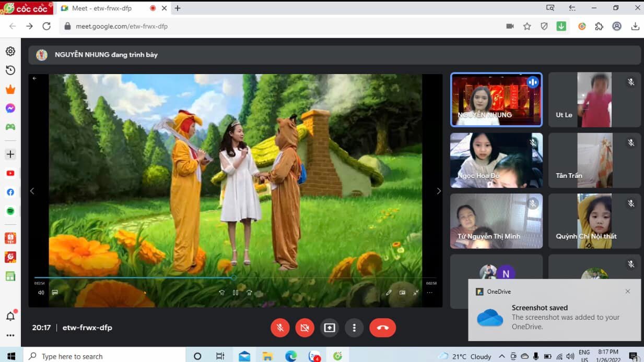Open YouTube from the browser sidebar
Screen dimensions: 644x362
pyautogui.click(x=10, y=173)
